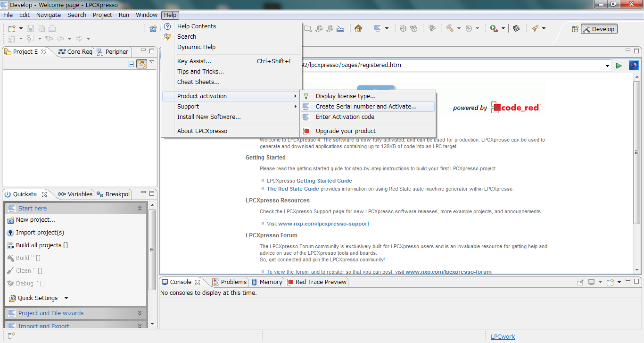Select About LPCXpresso menu item

tap(231, 131)
